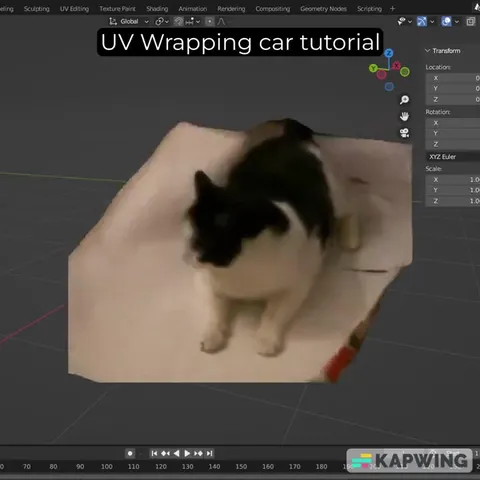Click the transform orientation axes icon
The width and height of the screenshot is (480, 480).
[113, 22]
